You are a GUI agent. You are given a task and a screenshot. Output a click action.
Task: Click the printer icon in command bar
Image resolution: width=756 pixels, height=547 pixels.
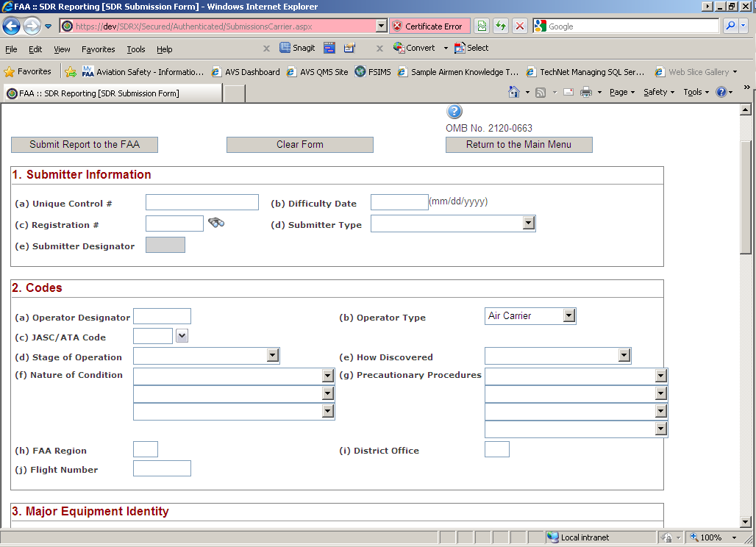coord(586,93)
